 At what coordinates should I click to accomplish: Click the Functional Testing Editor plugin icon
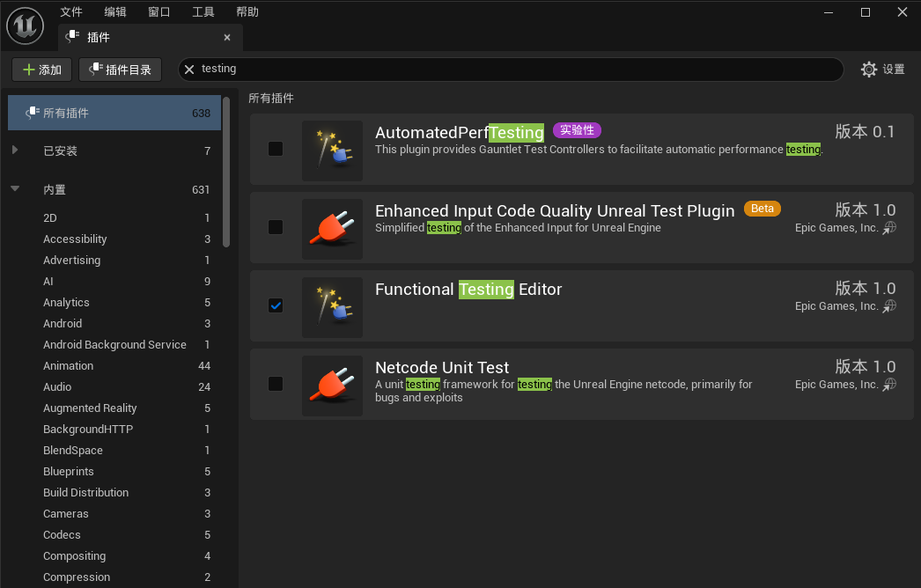332,307
